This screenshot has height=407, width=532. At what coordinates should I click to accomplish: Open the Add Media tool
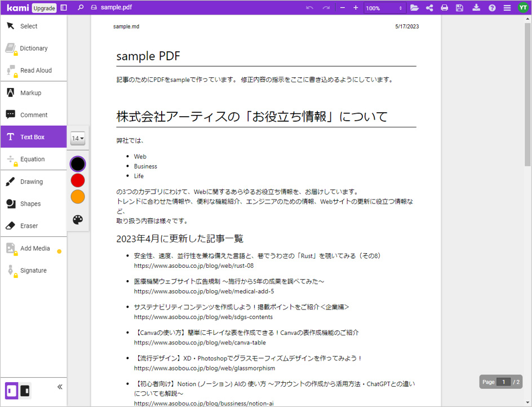(x=33, y=249)
